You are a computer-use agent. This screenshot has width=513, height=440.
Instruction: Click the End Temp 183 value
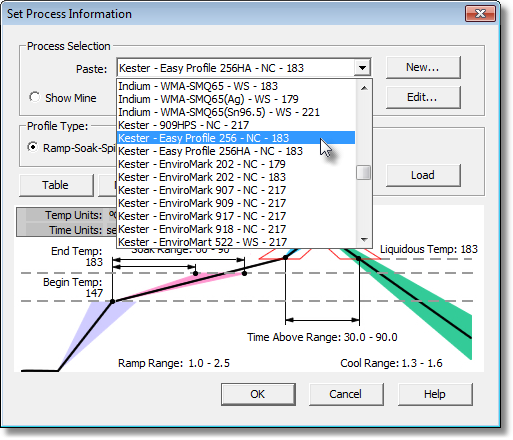[94, 262]
